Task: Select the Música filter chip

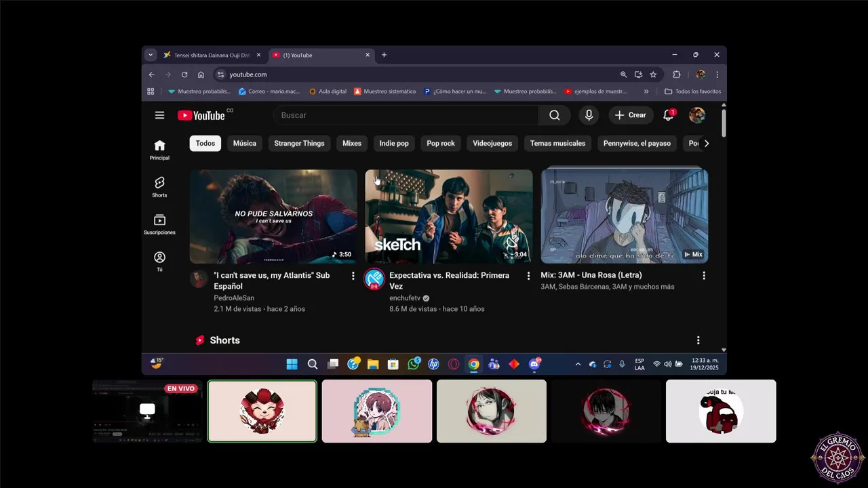Action: coord(245,144)
